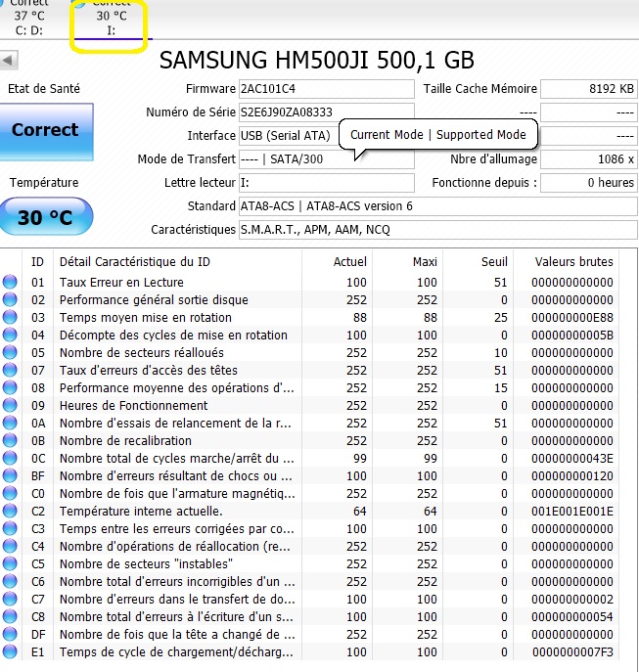The image size is (639, 672).
Task: Click raw value 0000000043E
Action: click(572, 459)
